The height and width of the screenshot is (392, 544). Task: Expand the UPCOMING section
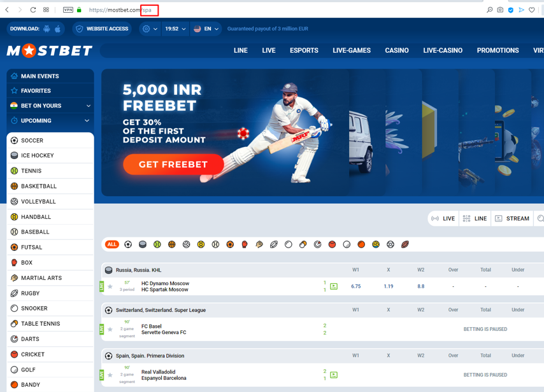(x=50, y=121)
